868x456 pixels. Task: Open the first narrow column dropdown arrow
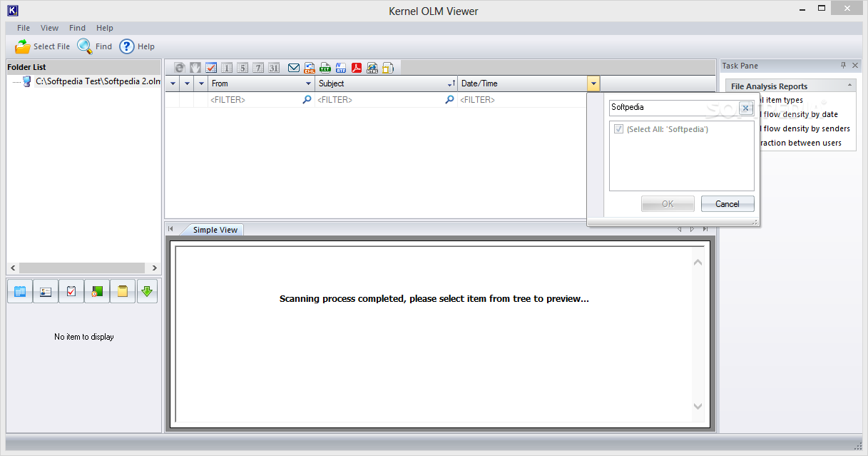(173, 83)
